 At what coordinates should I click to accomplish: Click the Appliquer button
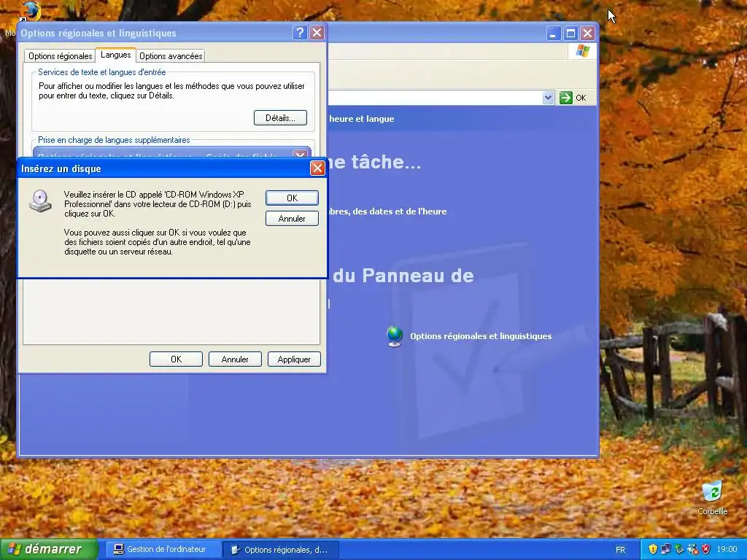click(x=294, y=359)
